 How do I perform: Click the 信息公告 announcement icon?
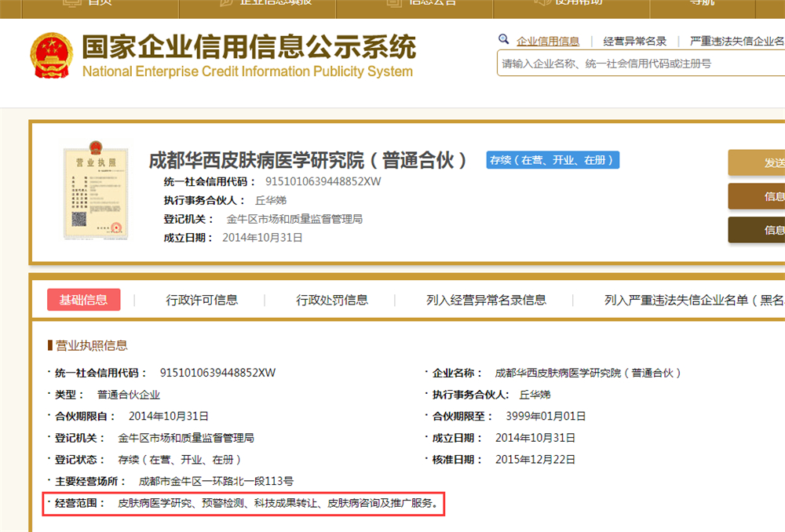[x=392, y=4]
